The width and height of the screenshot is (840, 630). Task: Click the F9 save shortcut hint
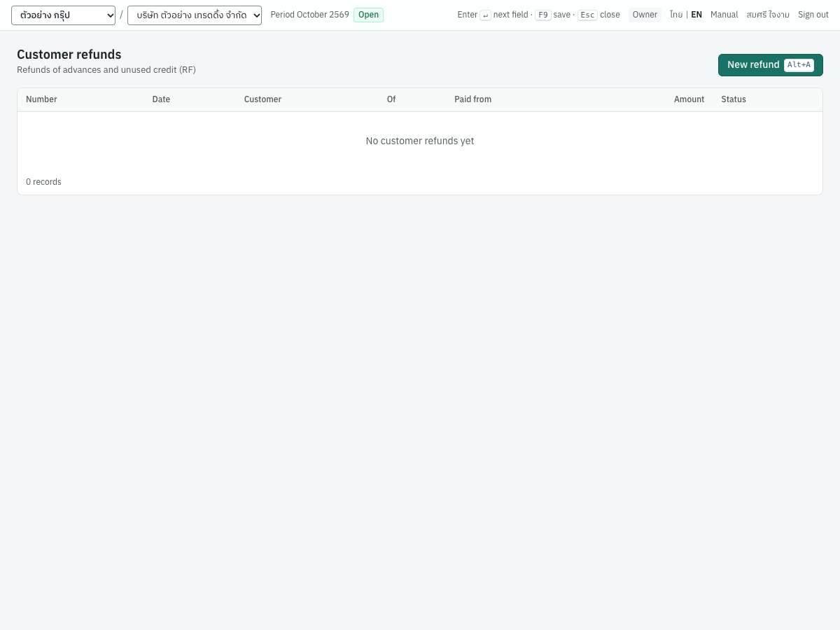coord(552,15)
